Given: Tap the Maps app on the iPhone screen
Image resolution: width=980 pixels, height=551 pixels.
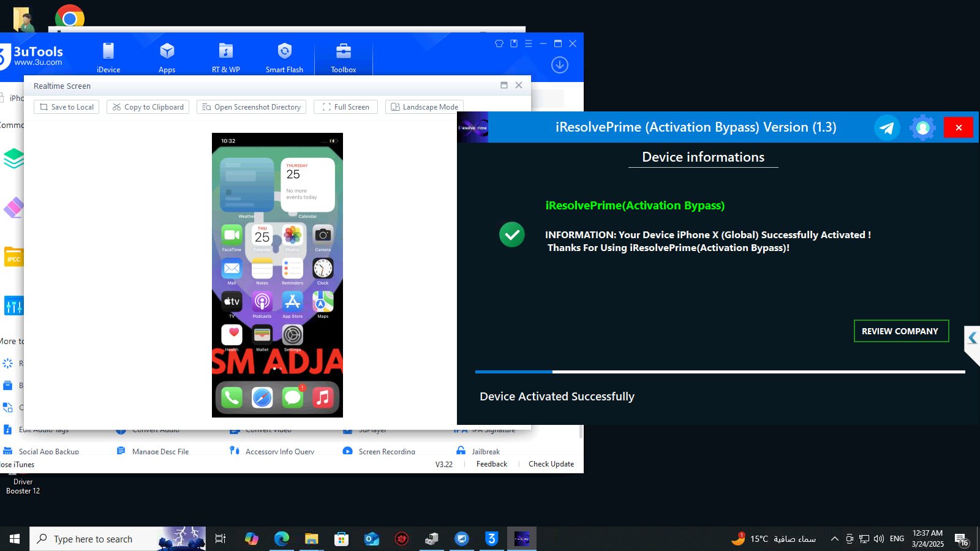Looking at the screenshot, I should coord(323,301).
